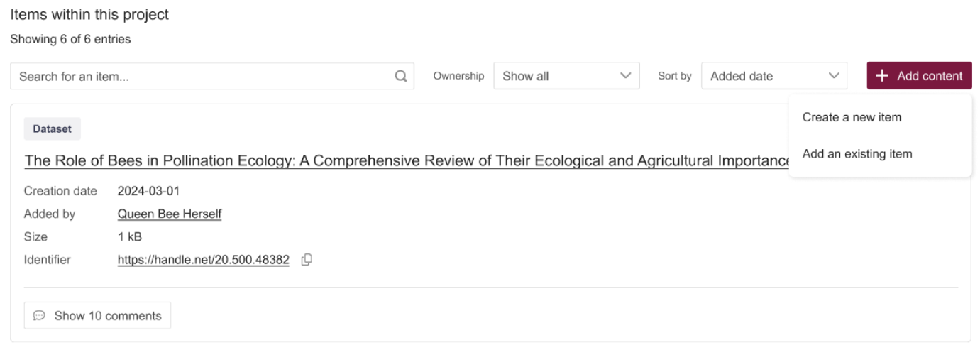Show 10 comments on the dataset

pos(98,316)
